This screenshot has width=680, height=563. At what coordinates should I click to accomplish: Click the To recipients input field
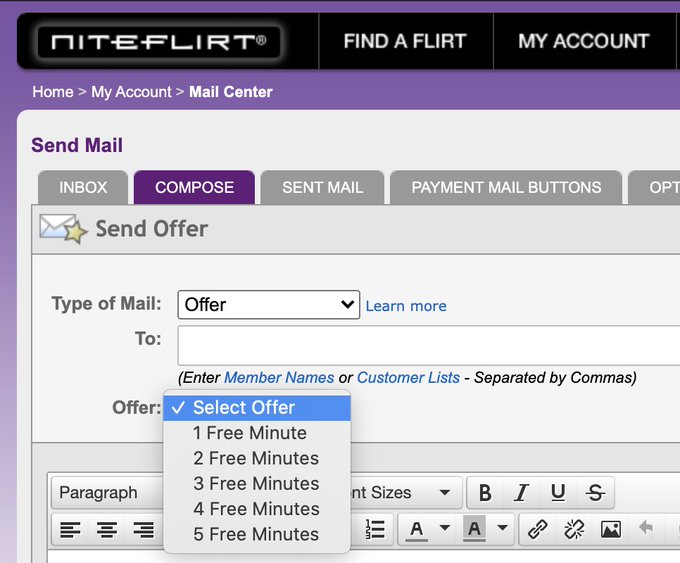429,346
